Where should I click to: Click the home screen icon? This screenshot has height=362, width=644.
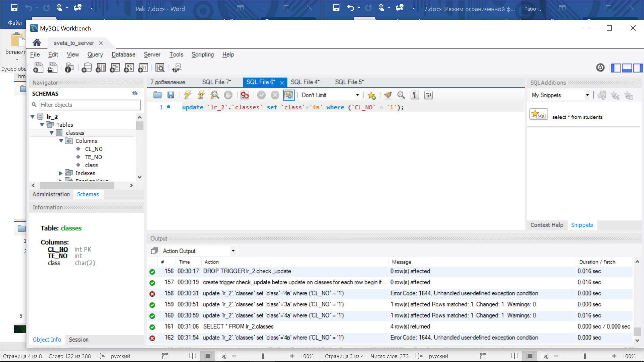pyautogui.click(x=37, y=43)
